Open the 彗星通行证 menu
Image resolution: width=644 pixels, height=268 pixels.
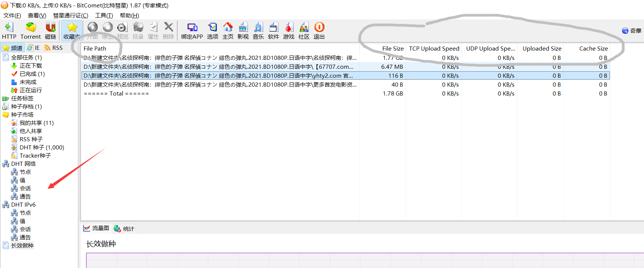coord(71,15)
